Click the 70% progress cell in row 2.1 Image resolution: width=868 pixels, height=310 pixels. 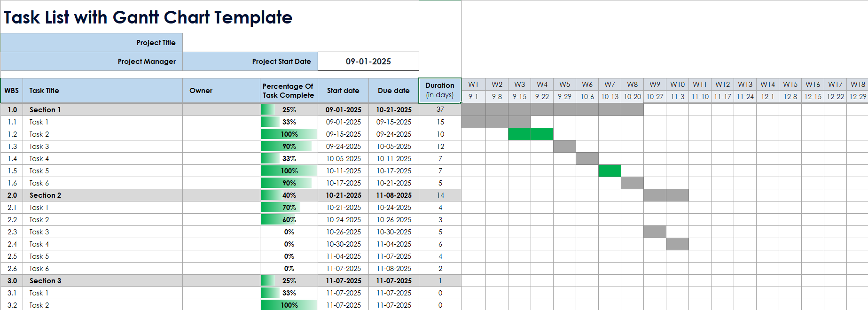pos(289,207)
